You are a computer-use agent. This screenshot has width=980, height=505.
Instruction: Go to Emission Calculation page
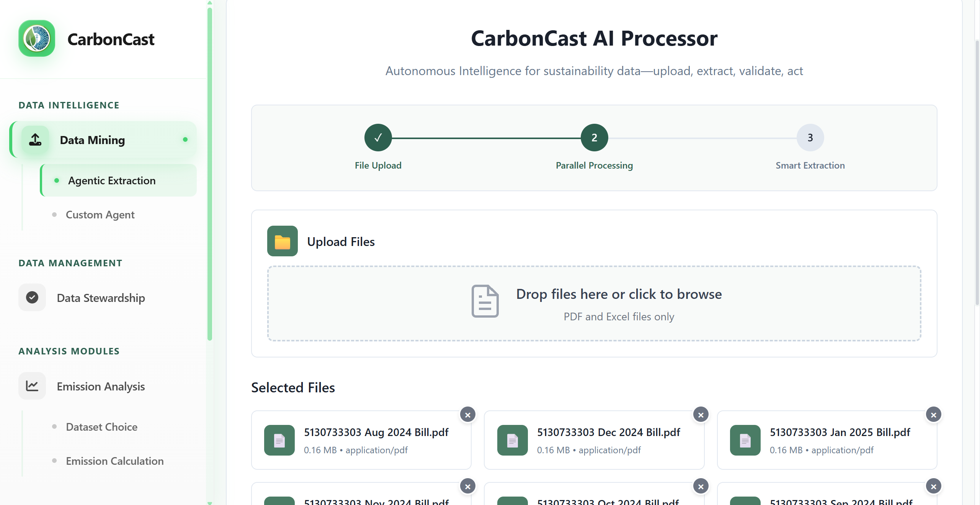pos(114,461)
